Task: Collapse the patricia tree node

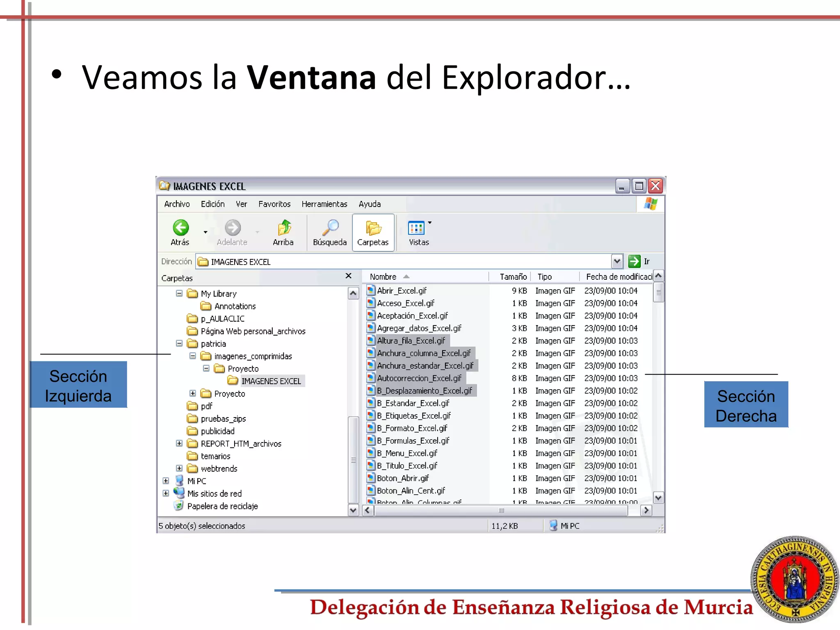Action: click(179, 344)
